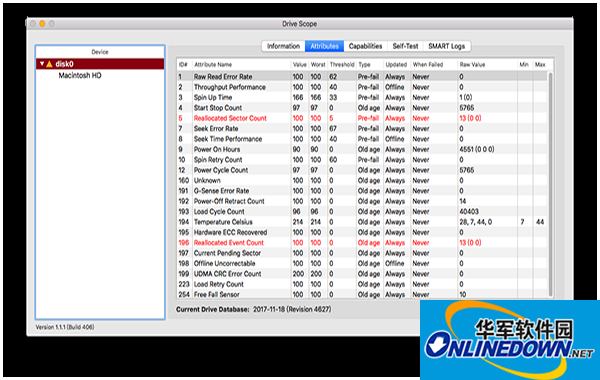600x380 pixels.
Task: Click the yellow warning icon beside disk0
Action: point(49,64)
